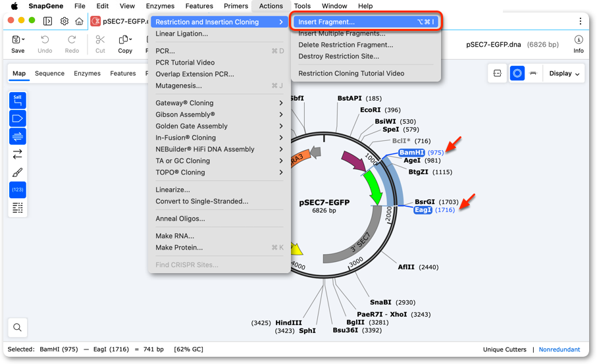Click the AflII (2440) site label

pyautogui.click(x=418, y=267)
